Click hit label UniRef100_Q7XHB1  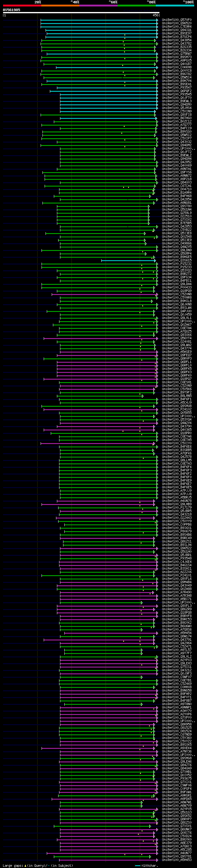click(x=177, y=772)
